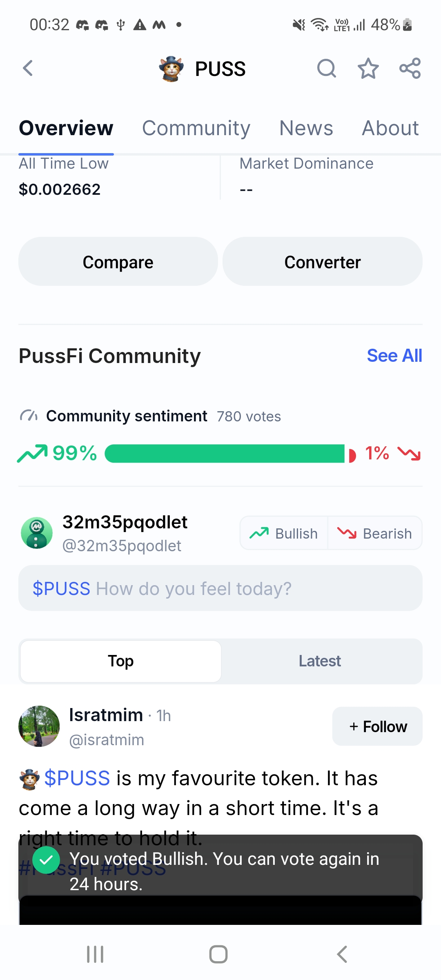The image size is (441, 980).
Task: Open Android recent apps button
Action: click(95, 954)
